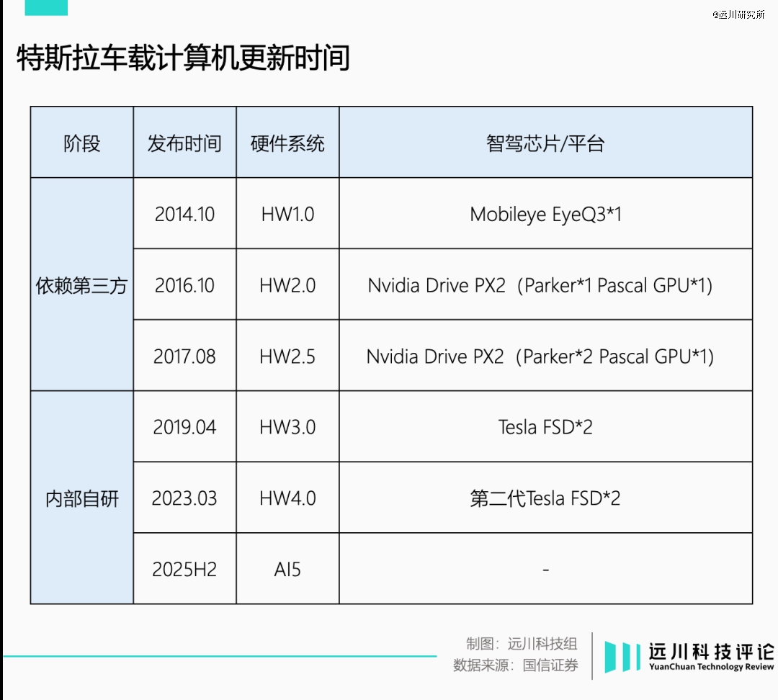Click the 阶段 column header
778x700 pixels.
[x=82, y=143]
